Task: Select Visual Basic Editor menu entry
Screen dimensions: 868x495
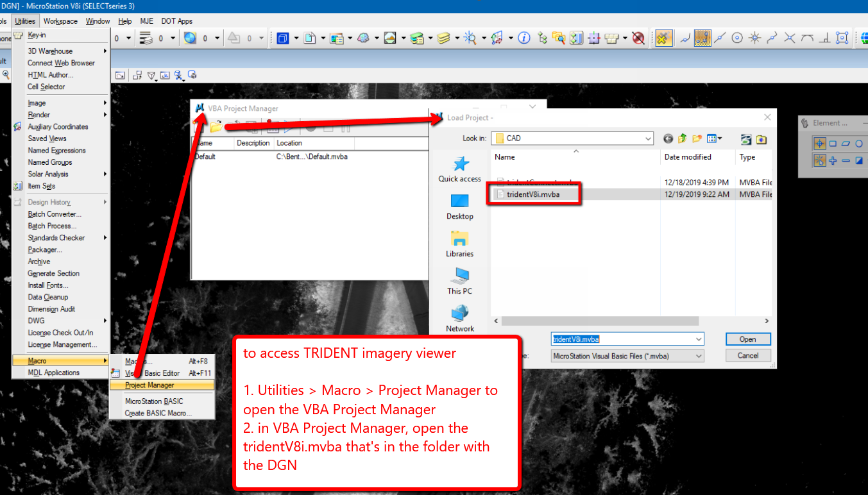Action: click(161, 373)
